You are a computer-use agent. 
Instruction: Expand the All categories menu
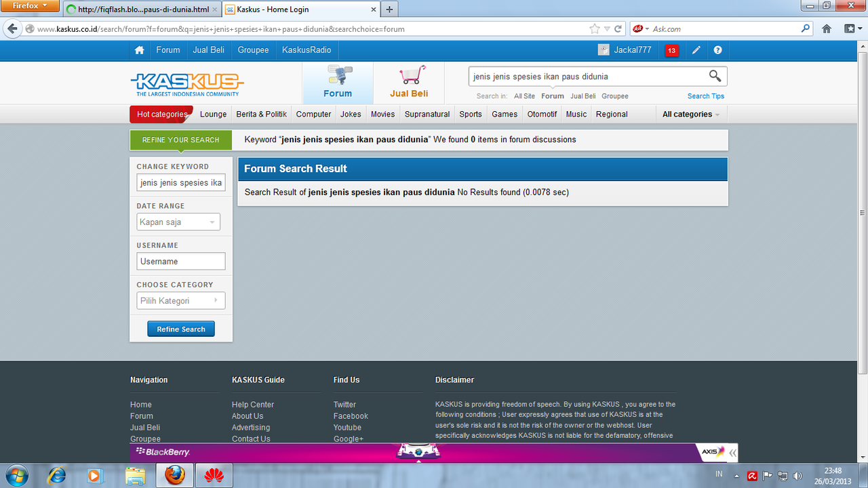click(x=691, y=114)
